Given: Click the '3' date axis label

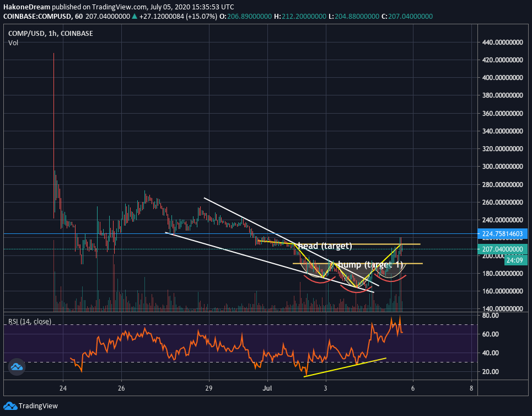Looking at the screenshot, I should point(325,388).
